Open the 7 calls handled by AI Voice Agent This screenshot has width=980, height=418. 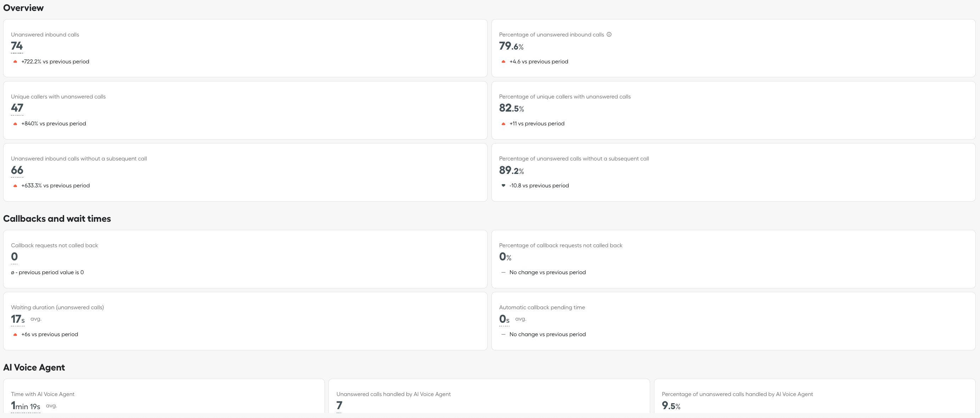pos(339,406)
